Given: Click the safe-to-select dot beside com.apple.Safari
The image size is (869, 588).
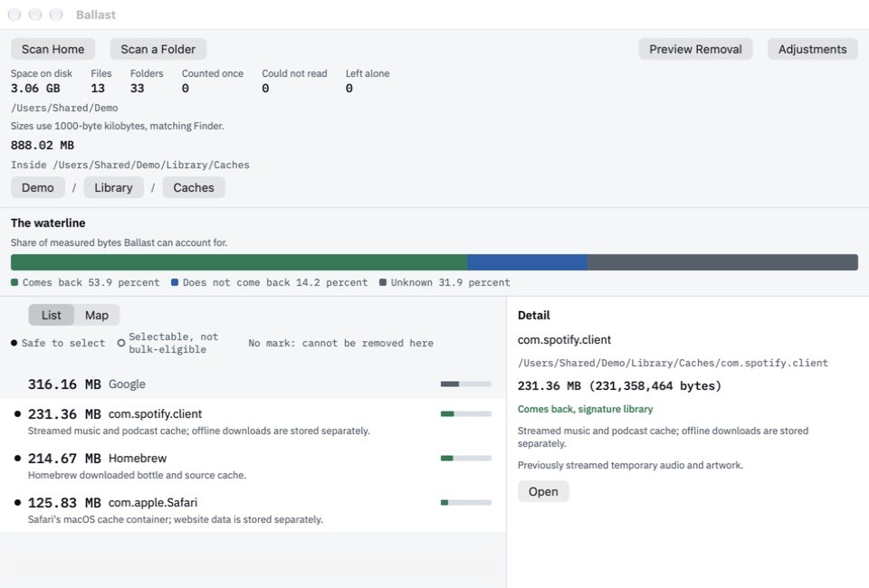Looking at the screenshot, I should click(17, 502).
